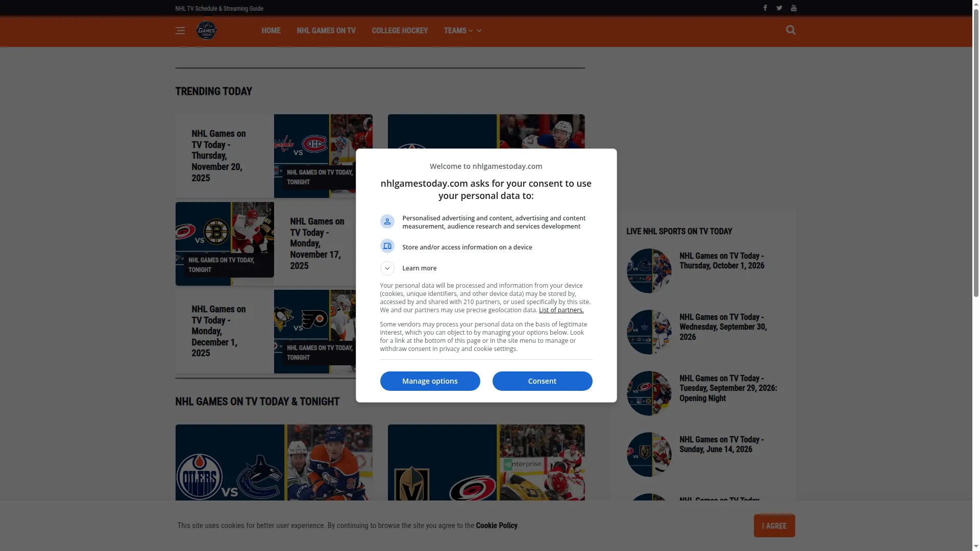This screenshot has width=980, height=551.
Task: Click the Manage options button
Action: point(430,381)
